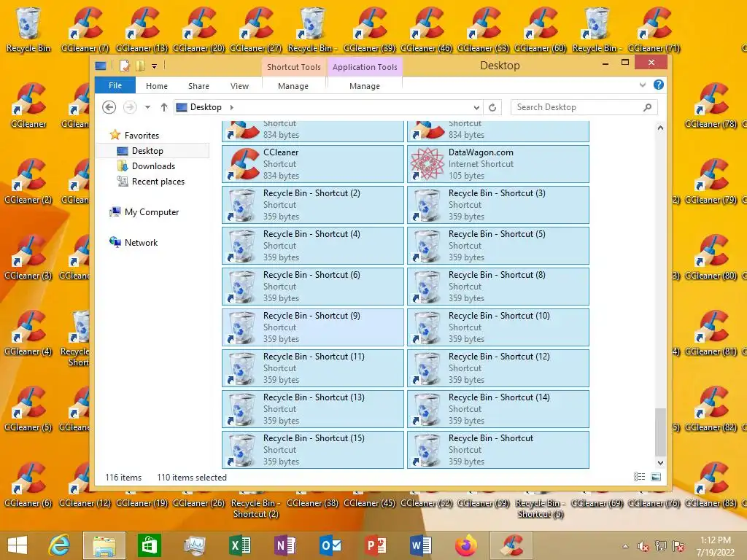The height and width of the screenshot is (560, 747).
Task: Select Recycle Bin icon on desktop
Action: (28, 29)
